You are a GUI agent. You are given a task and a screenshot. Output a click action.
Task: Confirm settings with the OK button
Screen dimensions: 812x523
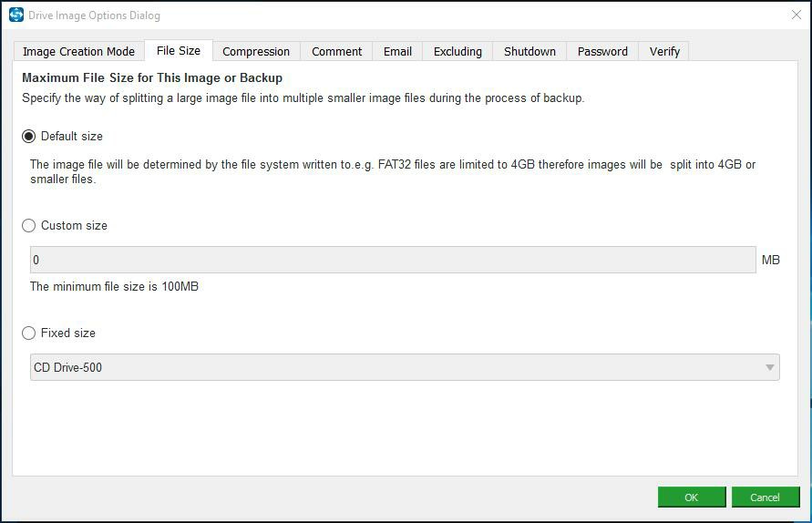point(692,497)
